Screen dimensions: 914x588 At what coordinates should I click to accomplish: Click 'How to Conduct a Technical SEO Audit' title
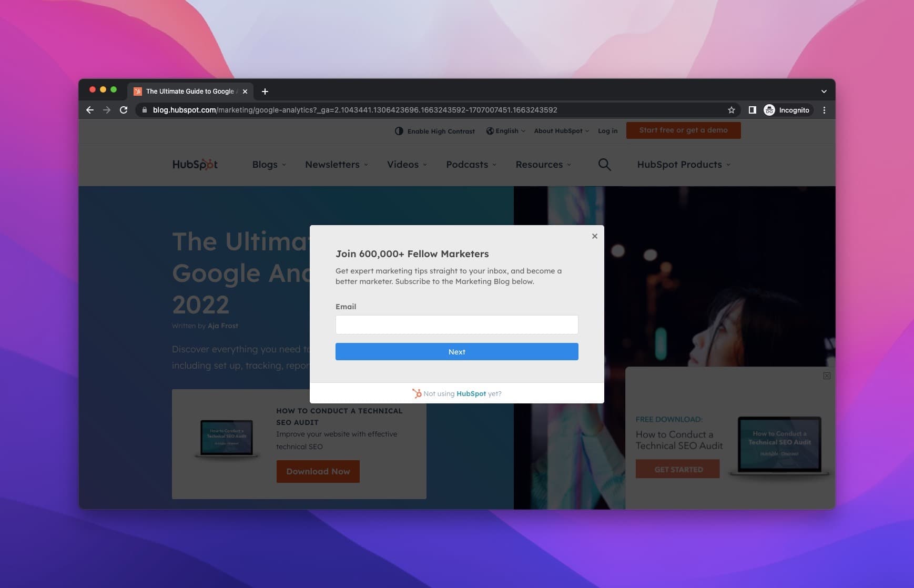tap(679, 440)
